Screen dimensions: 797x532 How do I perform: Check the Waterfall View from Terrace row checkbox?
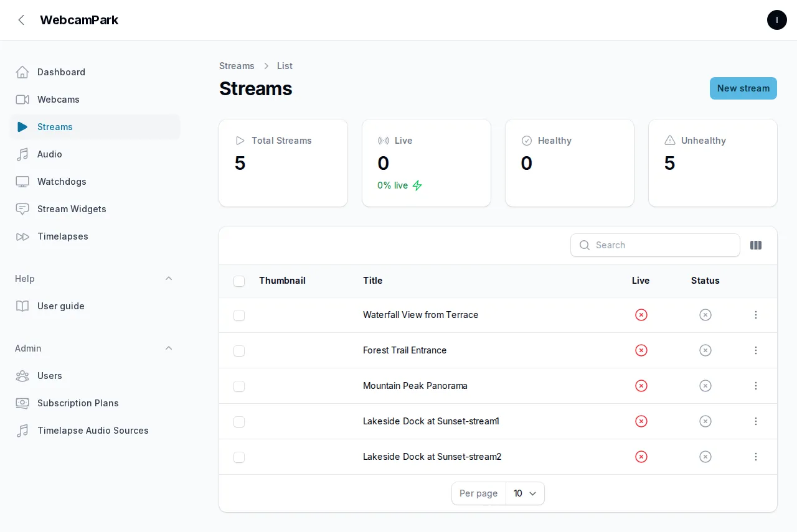[239, 315]
